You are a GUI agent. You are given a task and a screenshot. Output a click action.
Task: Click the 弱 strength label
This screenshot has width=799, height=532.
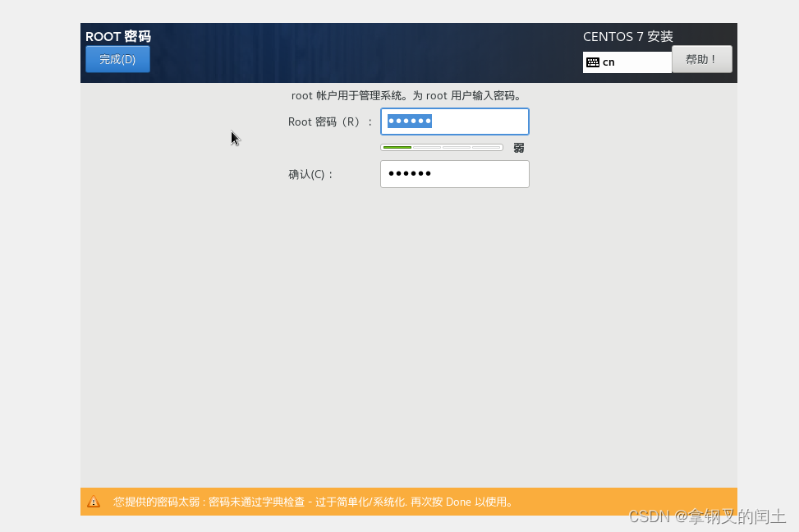point(519,148)
